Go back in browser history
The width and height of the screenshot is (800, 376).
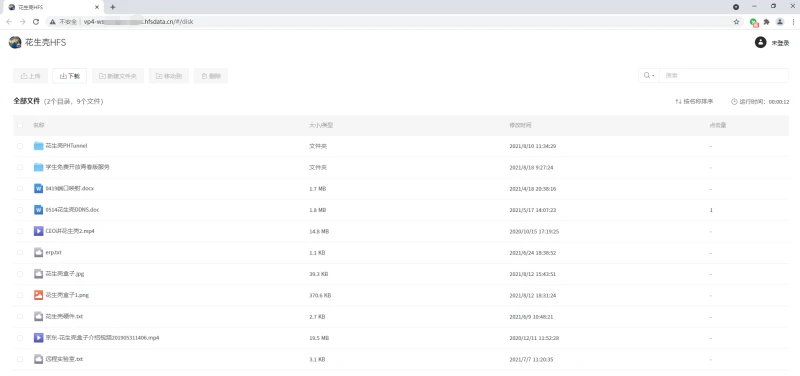click(9, 22)
